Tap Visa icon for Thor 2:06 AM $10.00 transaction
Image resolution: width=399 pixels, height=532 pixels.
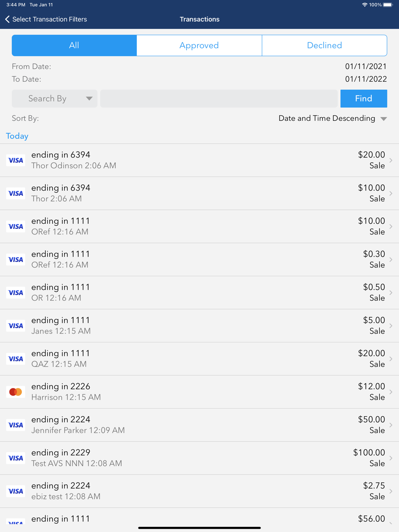pyautogui.click(x=16, y=193)
